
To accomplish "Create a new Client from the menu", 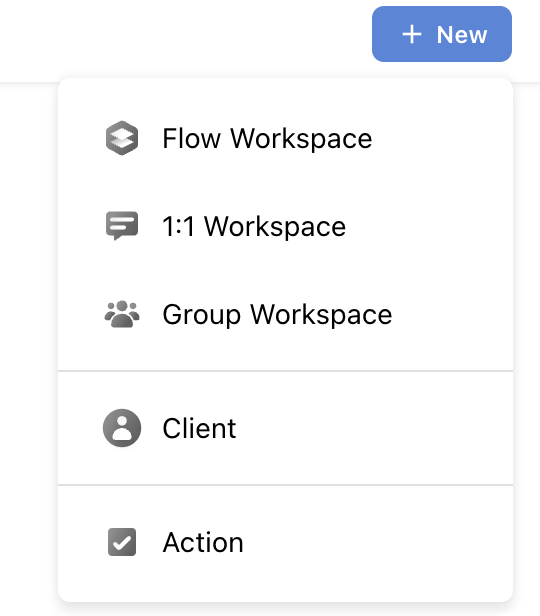I will coord(285,428).
